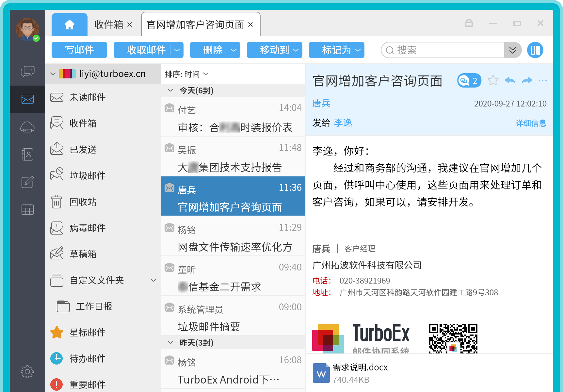Star the current email
This screenshot has width=563, height=392.
493,80
